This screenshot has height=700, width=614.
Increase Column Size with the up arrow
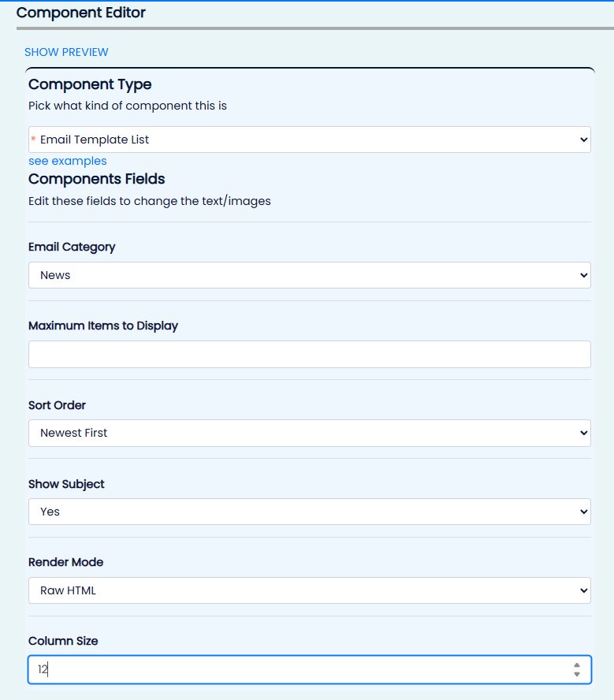coord(577,665)
